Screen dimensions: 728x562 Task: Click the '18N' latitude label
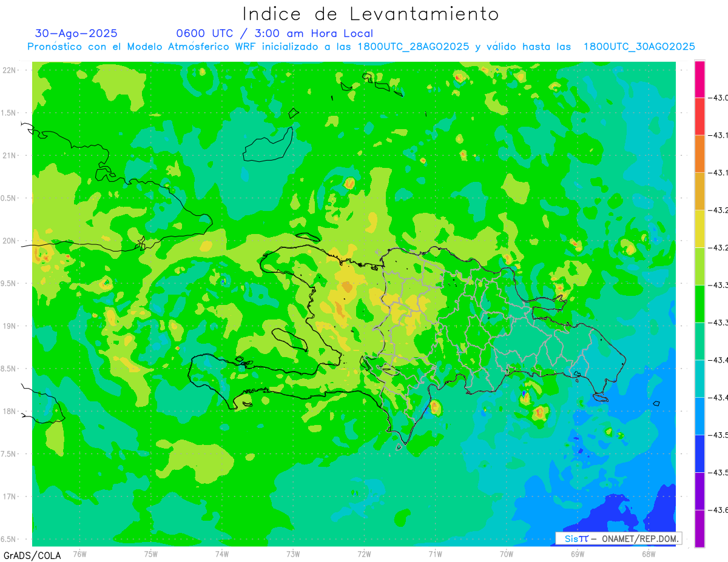coord(10,411)
